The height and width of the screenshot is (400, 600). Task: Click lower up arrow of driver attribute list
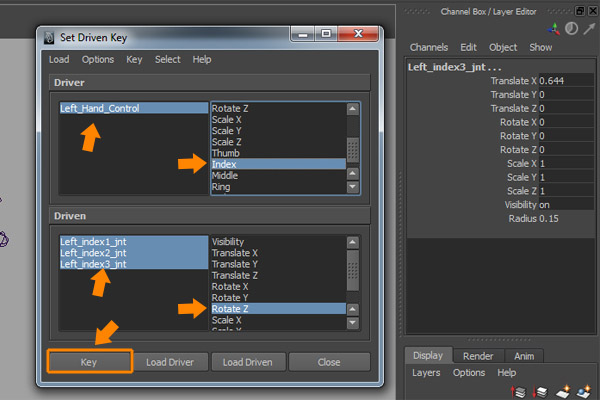coord(352,174)
